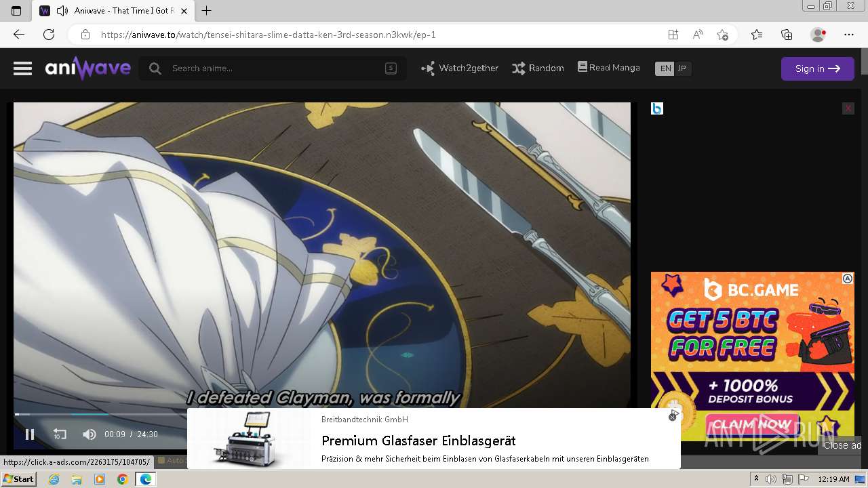Image resolution: width=868 pixels, height=488 pixels.
Task: Rewind the video ten seconds
Action: pyautogui.click(x=60, y=434)
